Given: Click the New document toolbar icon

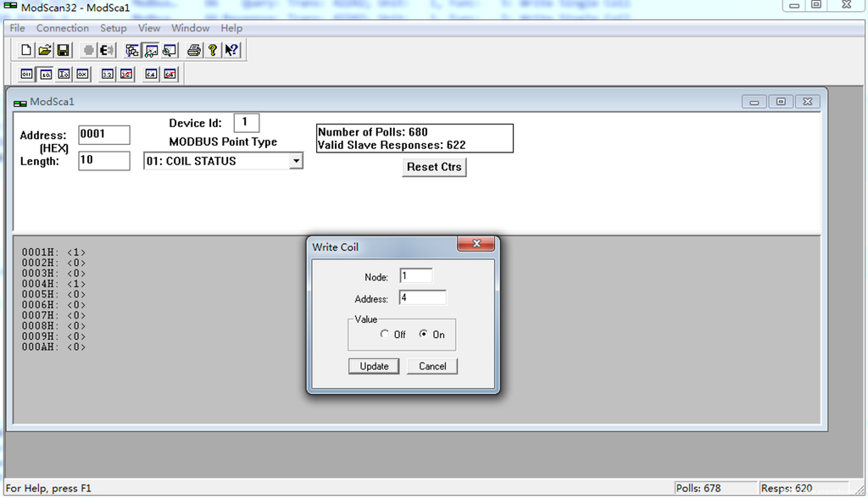Looking at the screenshot, I should 26,51.
